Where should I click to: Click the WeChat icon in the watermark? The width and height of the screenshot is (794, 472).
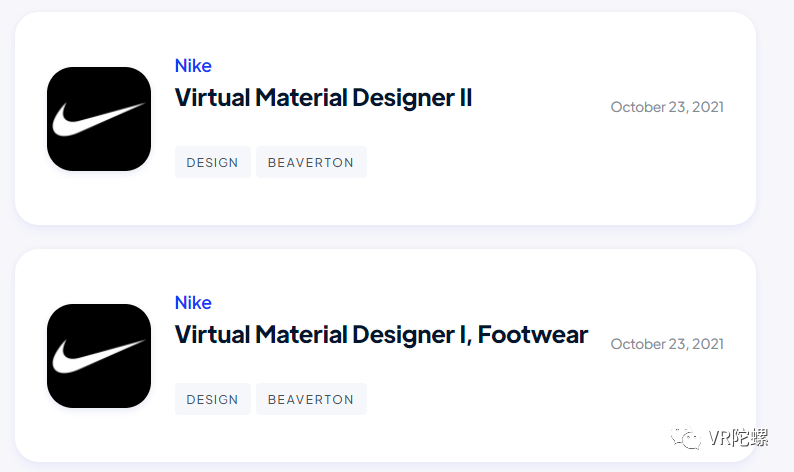tap(686, 438)
